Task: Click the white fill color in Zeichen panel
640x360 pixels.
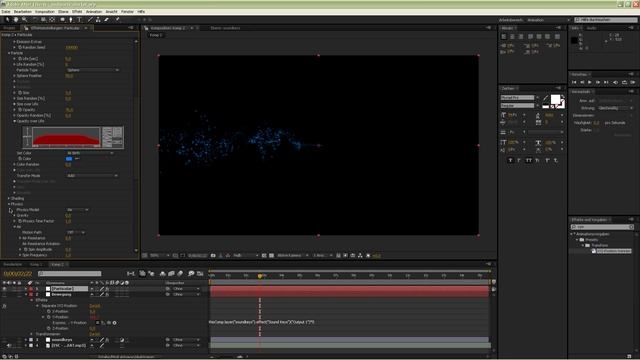Action: point(555,99)
